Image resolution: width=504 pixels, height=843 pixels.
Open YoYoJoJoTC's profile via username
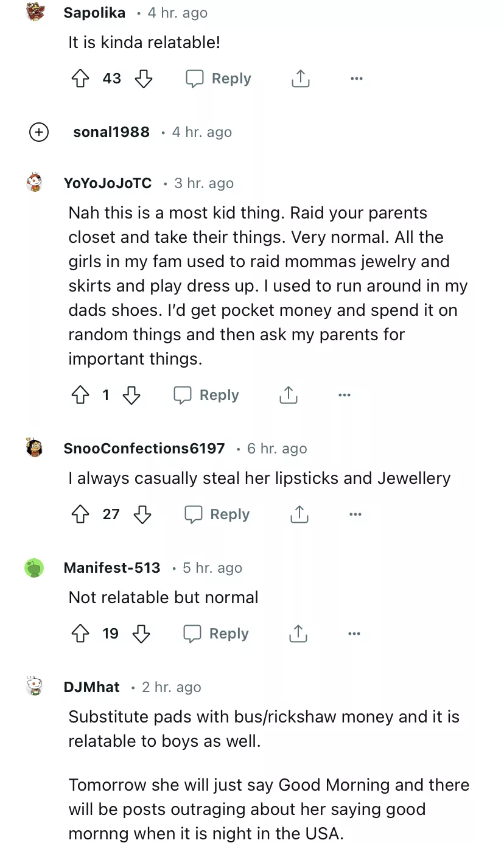107,183
